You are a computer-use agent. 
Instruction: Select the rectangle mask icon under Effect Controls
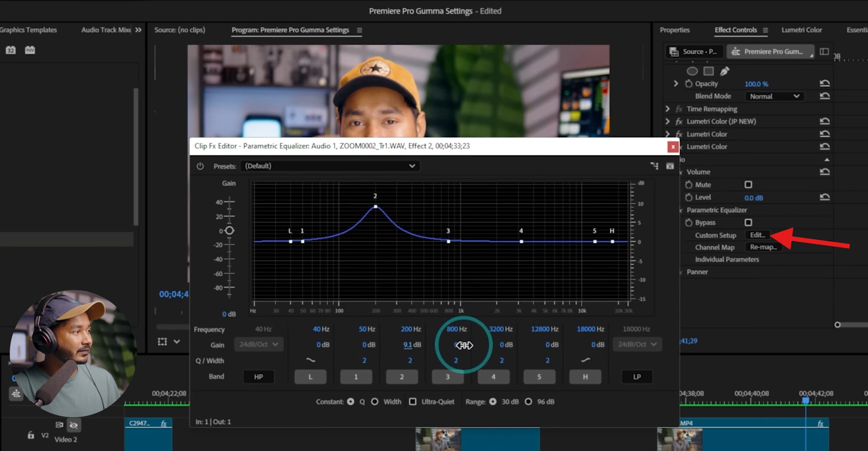[x=708, y=71]
